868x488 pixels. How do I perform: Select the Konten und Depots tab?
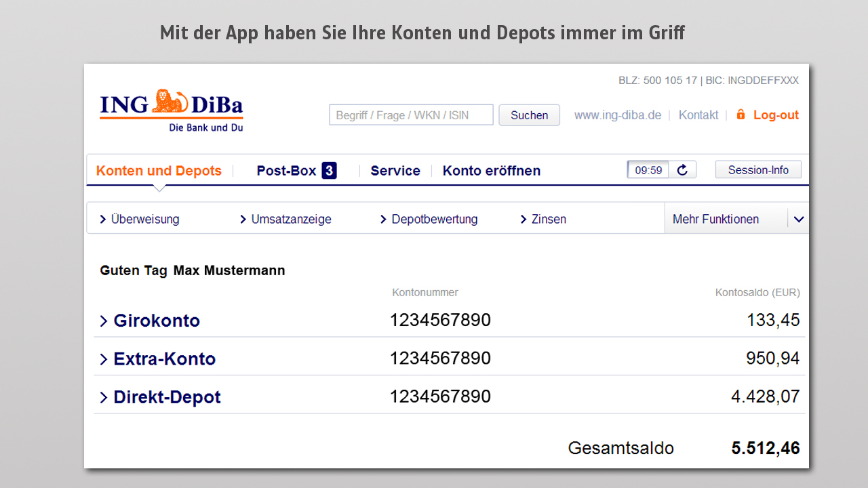[x=159, y=171]
